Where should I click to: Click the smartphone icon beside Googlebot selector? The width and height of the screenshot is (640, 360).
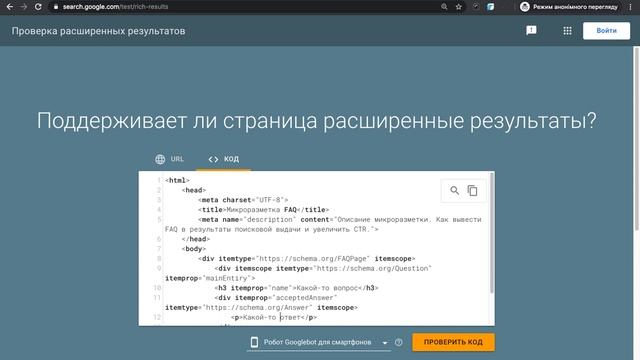coord(254,342)
